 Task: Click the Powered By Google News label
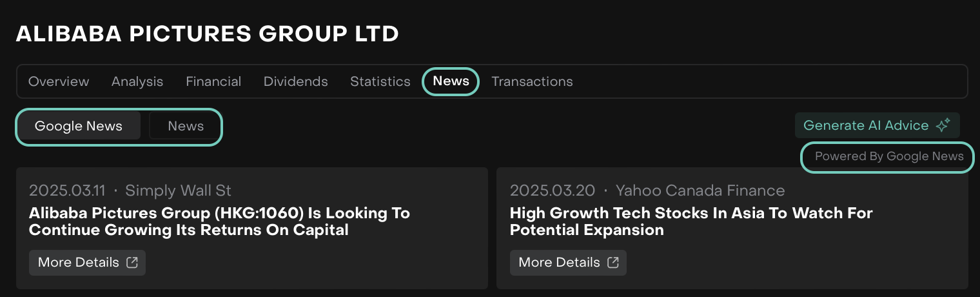889,156
